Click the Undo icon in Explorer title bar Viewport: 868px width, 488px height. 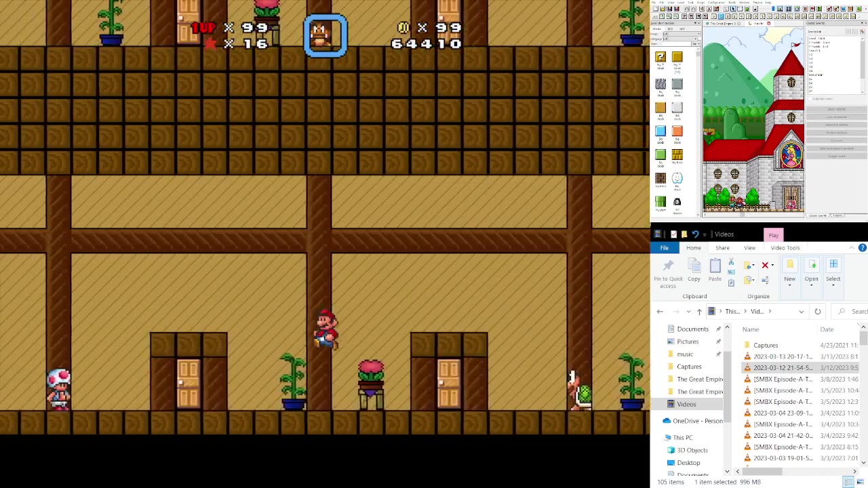point(695,234)
